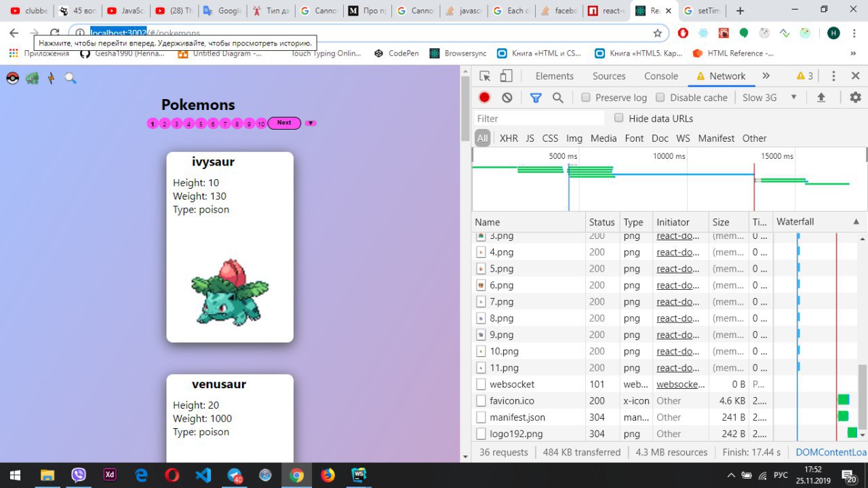868x488 pixels.
Task: Open WebStorm from the taskbar
Action: coord(358,475)
